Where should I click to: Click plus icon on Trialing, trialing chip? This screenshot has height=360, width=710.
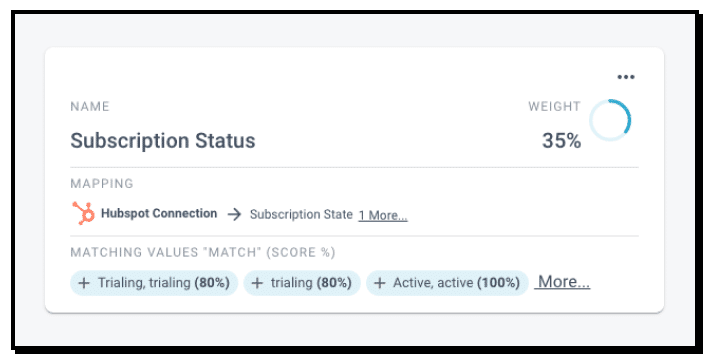point(84,283)
